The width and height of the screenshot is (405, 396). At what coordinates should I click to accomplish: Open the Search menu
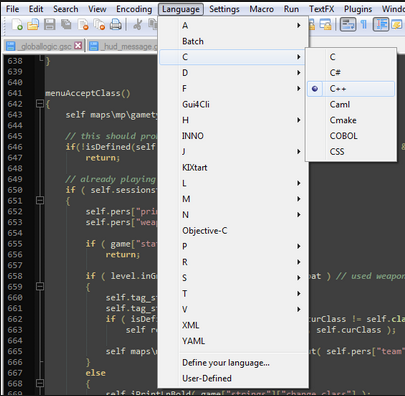pos(66,9)
